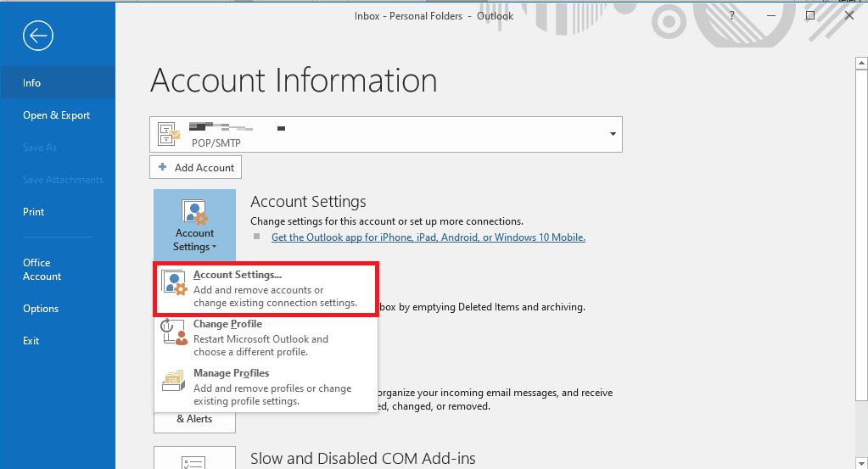Select Print in the sidebar

point(58,212)
